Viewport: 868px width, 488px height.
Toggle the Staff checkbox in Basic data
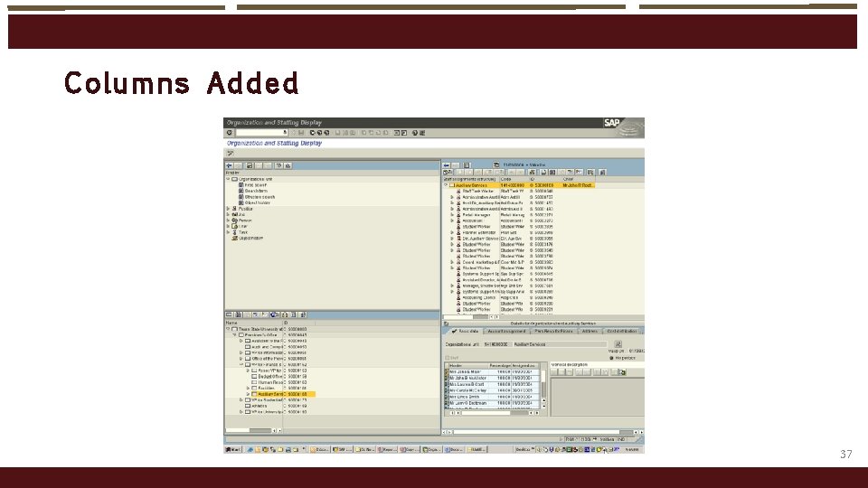[x=447, y=358]
